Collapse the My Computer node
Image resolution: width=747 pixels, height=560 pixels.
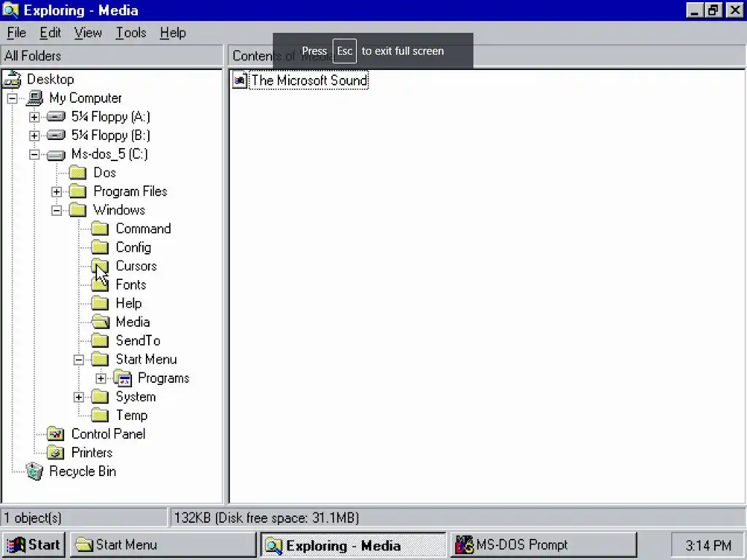click(12, 98)
